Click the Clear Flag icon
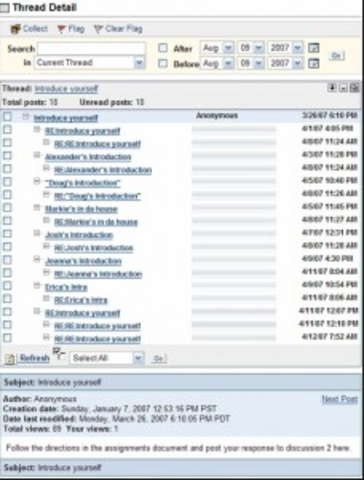Image resolution: width=364 pixels, height=480 pixels. point(98,29)
